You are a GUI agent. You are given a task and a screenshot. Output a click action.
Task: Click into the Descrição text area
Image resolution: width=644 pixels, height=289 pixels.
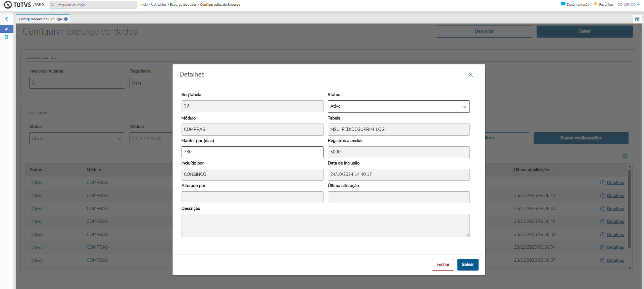pos(325,225)
